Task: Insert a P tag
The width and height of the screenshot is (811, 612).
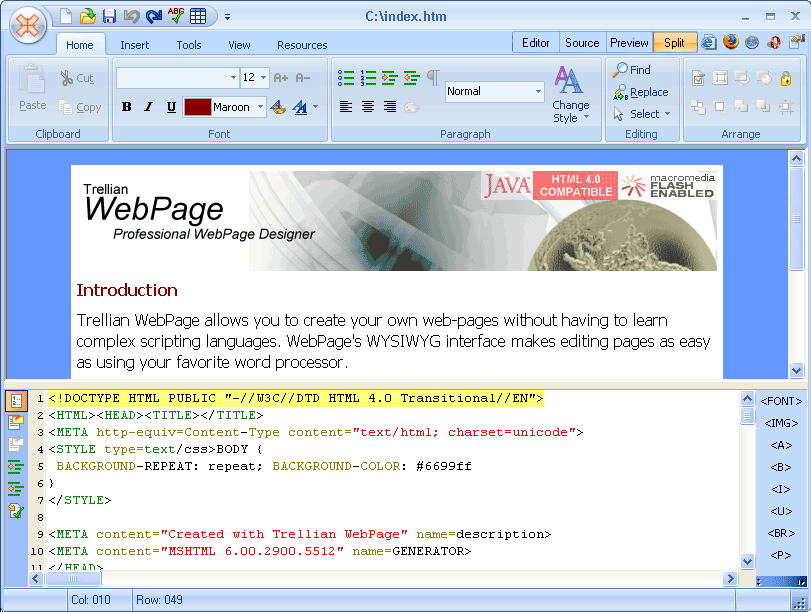Action: click(x=781, y=555)
